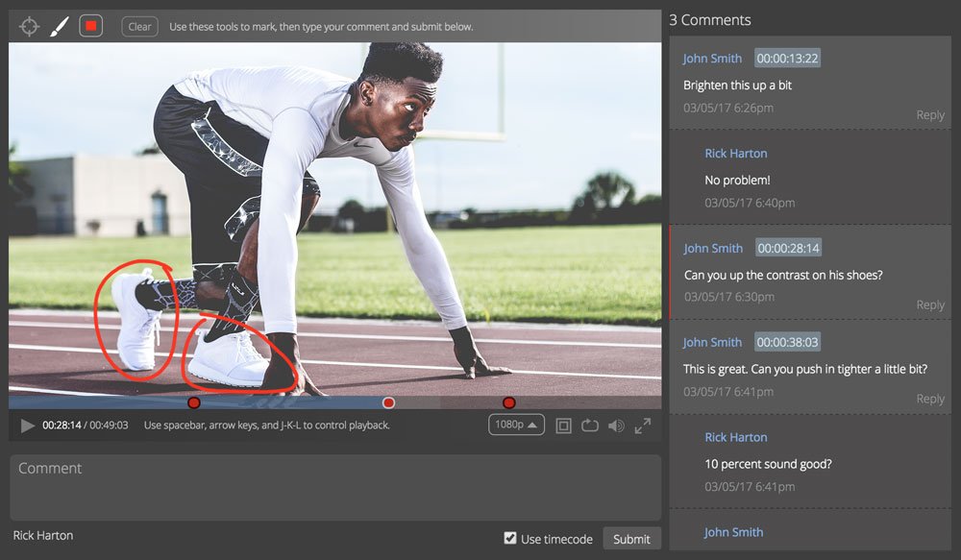
Task: Jump to the last red timeline marker
Action: 508,402
